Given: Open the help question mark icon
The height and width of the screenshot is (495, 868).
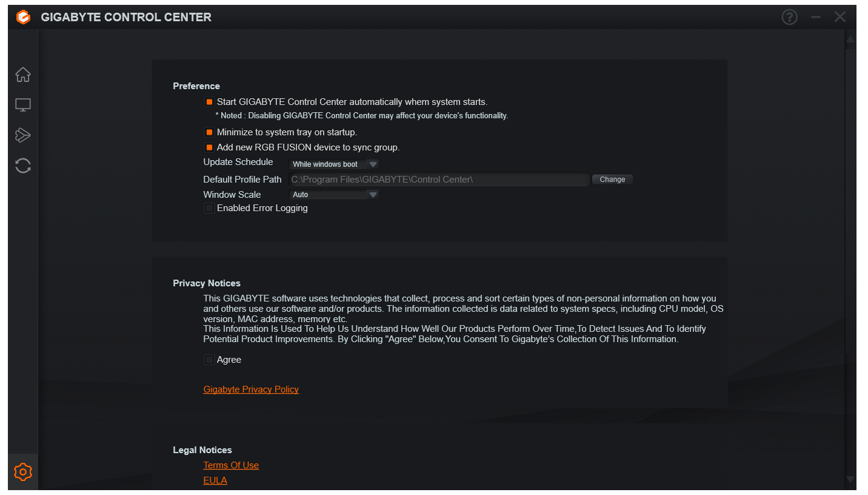Looking at the screenshot, I should (789, 17).
